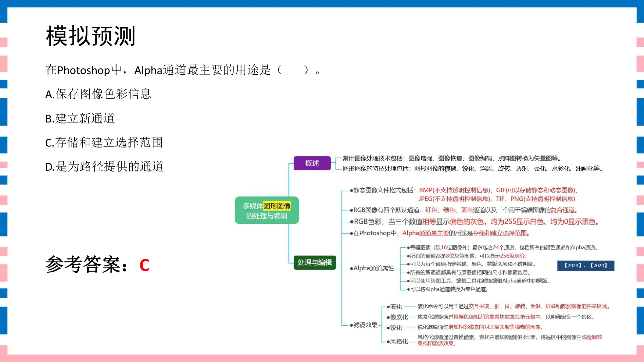Select the 像素化 sub-node

pos(397,317)
